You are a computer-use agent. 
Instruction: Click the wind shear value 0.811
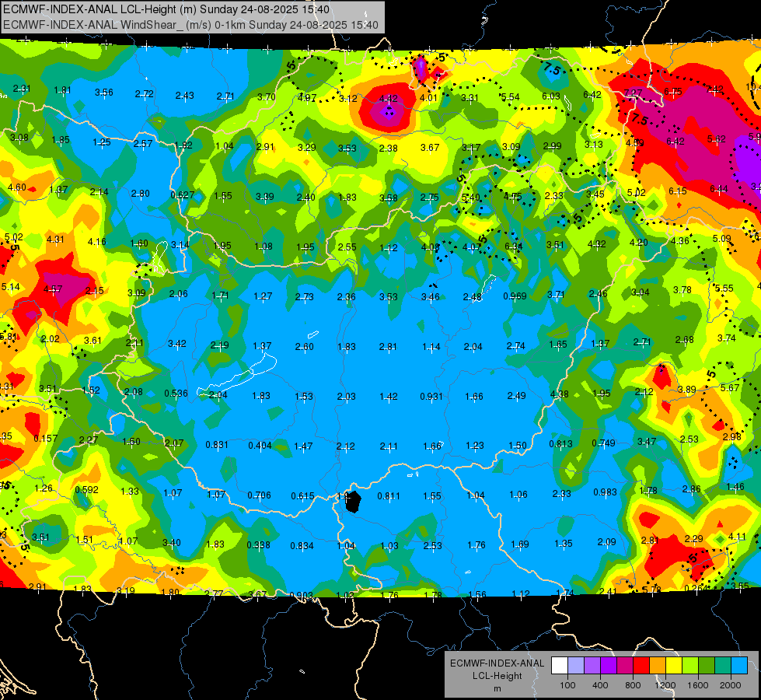tap(389, 496)
